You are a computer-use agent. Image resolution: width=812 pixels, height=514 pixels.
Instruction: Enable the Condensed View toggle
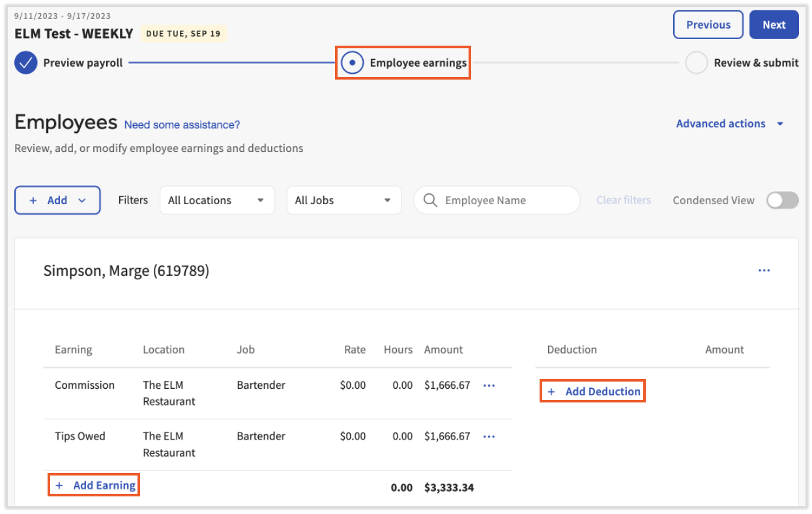coord(782,200)
